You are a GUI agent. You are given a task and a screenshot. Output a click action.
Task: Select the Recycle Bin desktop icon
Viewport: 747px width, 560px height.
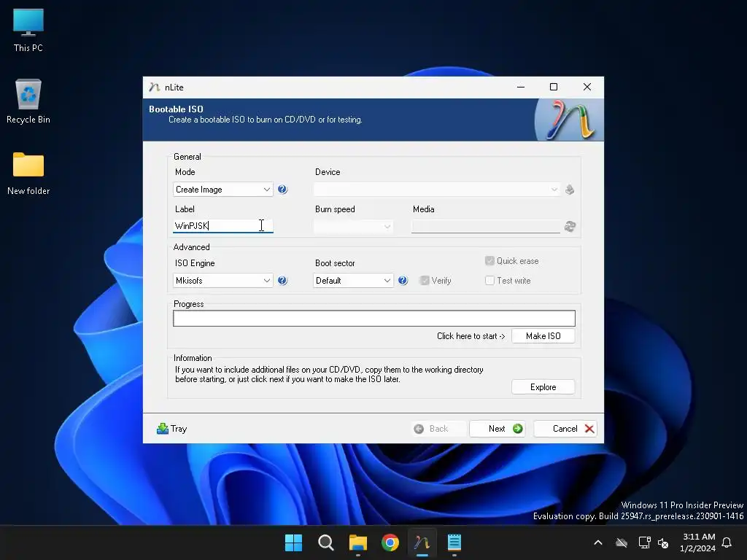[28, 101]
